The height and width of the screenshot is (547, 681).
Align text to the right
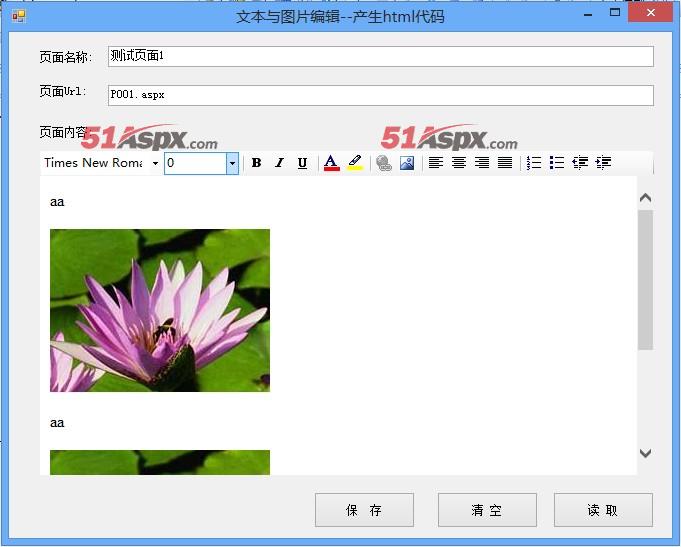[482, 163]
